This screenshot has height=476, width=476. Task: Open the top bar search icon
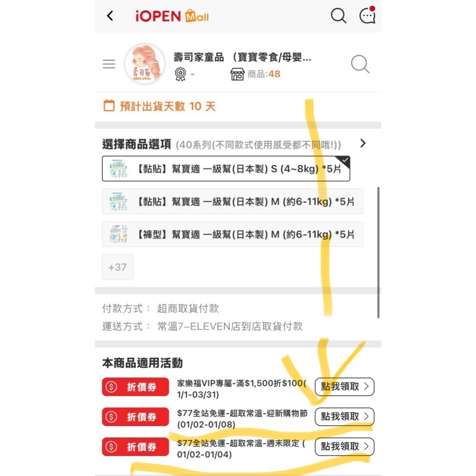coord(338,16)
